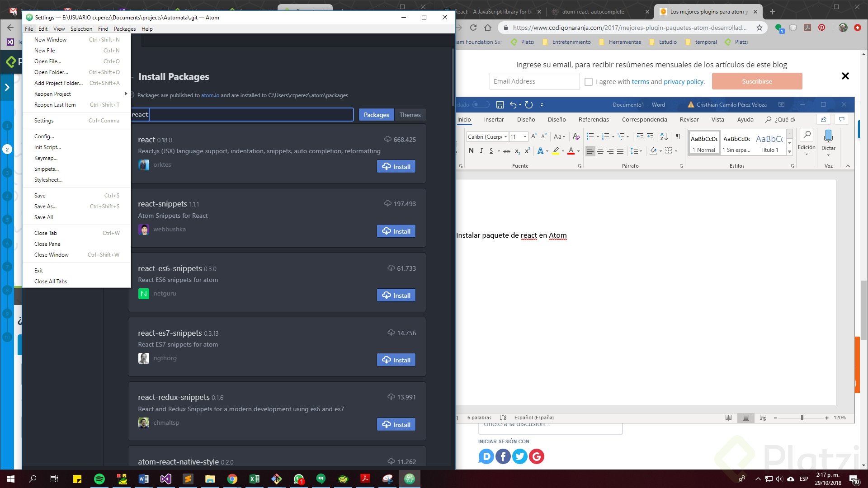868x488 pixels.
Task: Increase paragraph indent in Word
Action: click(650, 136)
